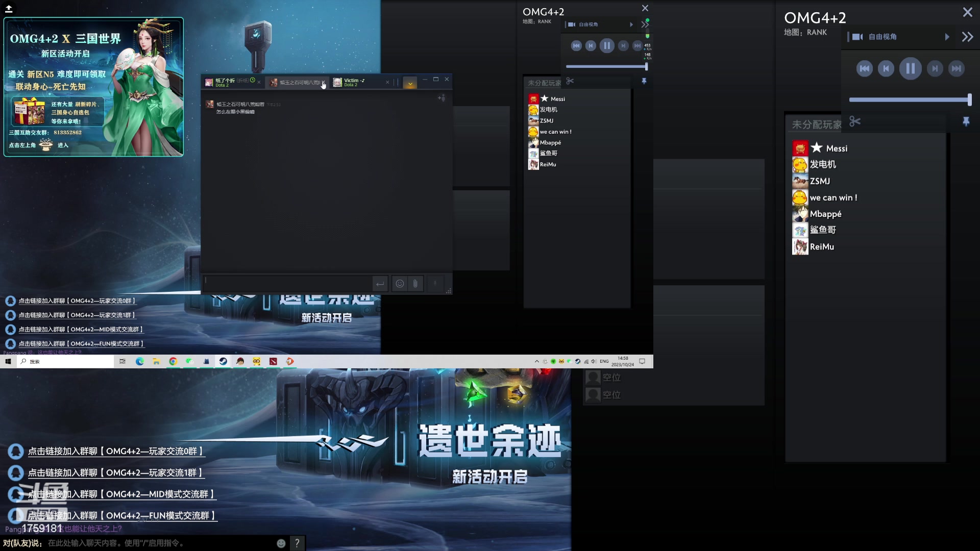Adjust the smaller panel's replay progress slider
The width and height of the screenshot is (980, 551).
(x=606, y=66)
